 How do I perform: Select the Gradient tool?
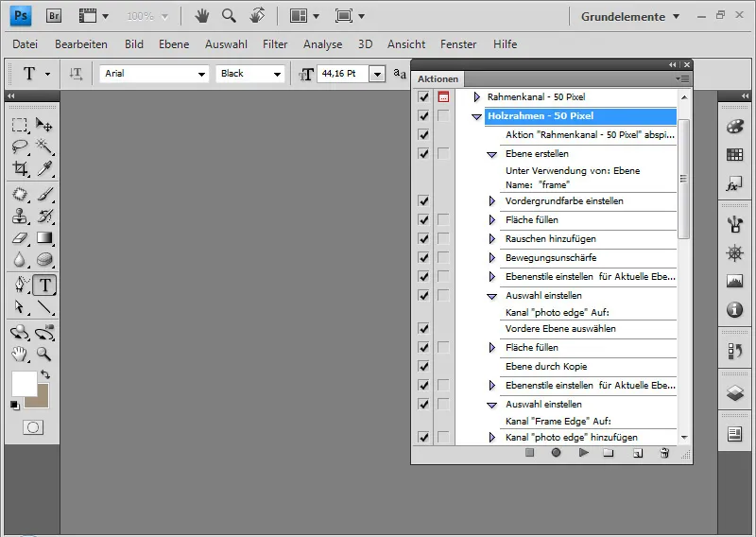[44, 238]
